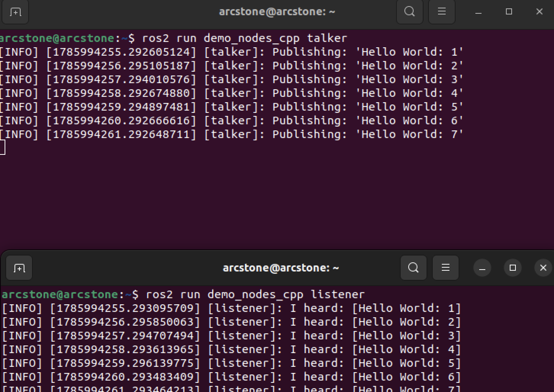Viewport: 554px width, 392px height.
Task: Add a new tab in the listener terminal
Action: click(19, 268)
